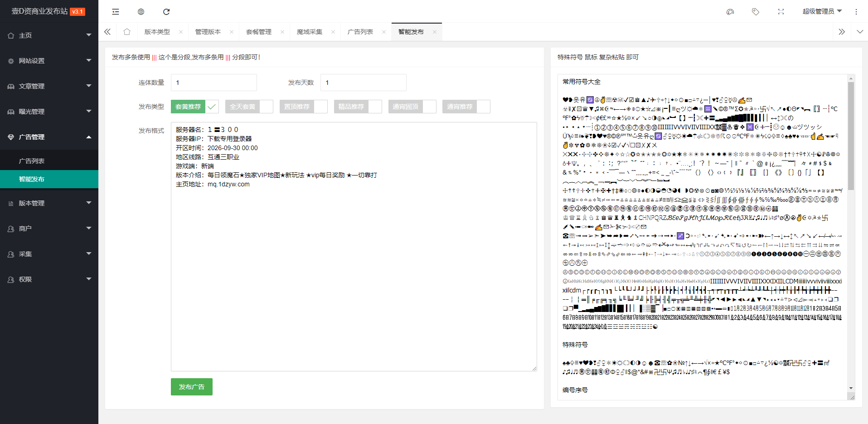This screenshot has width=868, height=424.
Task: Expand the 网站设置 sidebar menu
Action: 49,61
